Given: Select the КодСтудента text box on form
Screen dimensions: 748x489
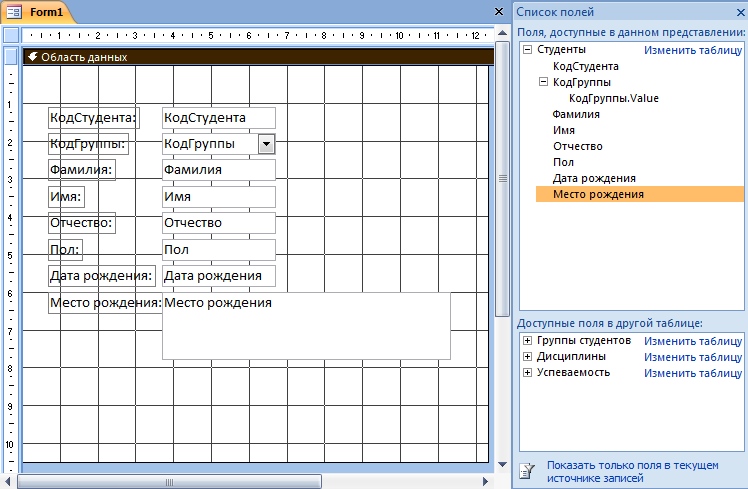Looking at the screenshot, I should click(219, 118).
